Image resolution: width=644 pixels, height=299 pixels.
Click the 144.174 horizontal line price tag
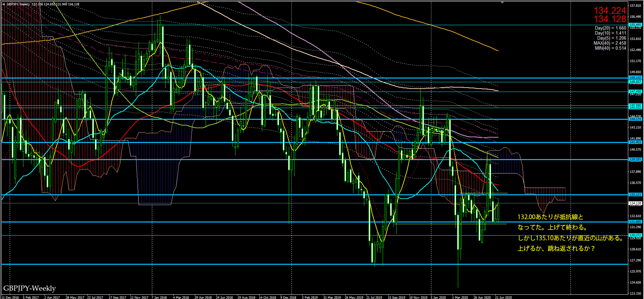pyautogui.click(x=635, y=119)
